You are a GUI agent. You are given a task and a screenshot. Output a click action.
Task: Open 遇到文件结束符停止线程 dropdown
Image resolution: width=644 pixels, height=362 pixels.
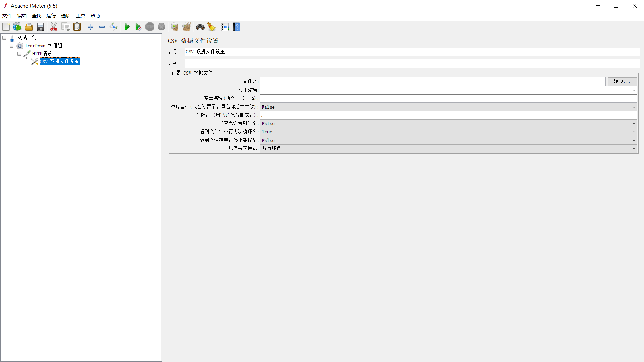(448, 140)
